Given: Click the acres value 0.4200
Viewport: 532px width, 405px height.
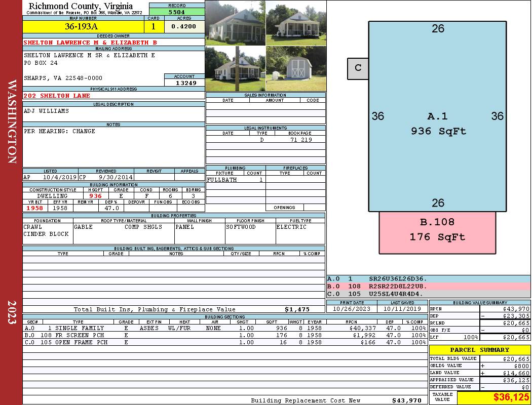Looking at the screenshot, I should pos(183,26).
